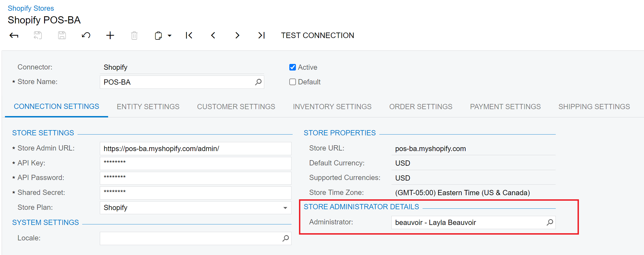The width and height of the screenshot is (644, 255).
Task: Go to the previous record
Action: 213,35
